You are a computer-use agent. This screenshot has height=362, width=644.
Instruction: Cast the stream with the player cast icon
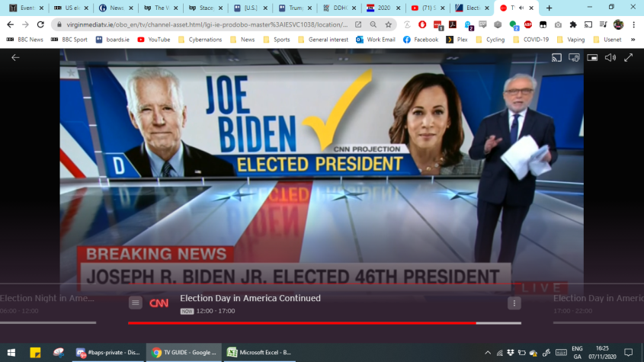(x=556, y=57)
